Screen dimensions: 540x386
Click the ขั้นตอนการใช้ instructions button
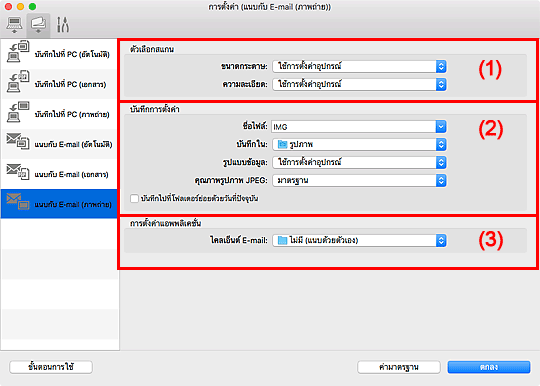pos(51,367)
